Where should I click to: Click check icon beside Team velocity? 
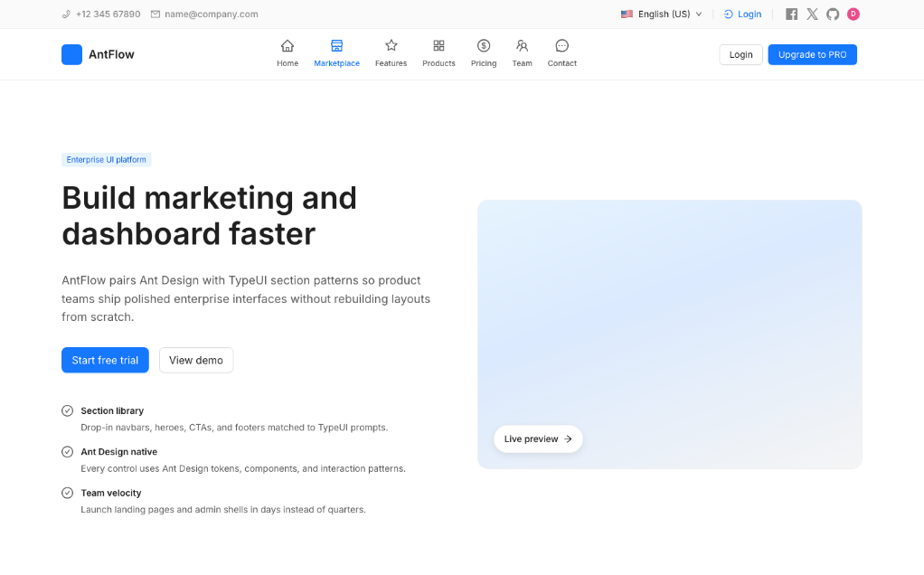point(67,493)
